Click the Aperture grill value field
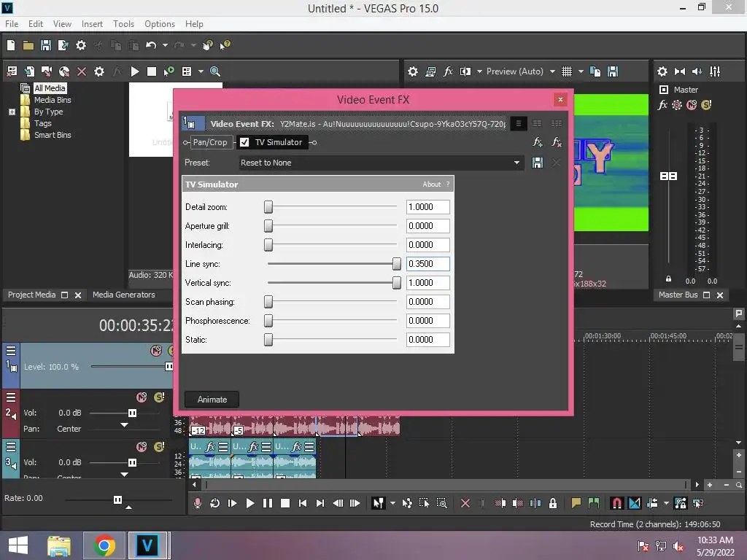This screenshot has height=560, width=747. tap(427, 226)
